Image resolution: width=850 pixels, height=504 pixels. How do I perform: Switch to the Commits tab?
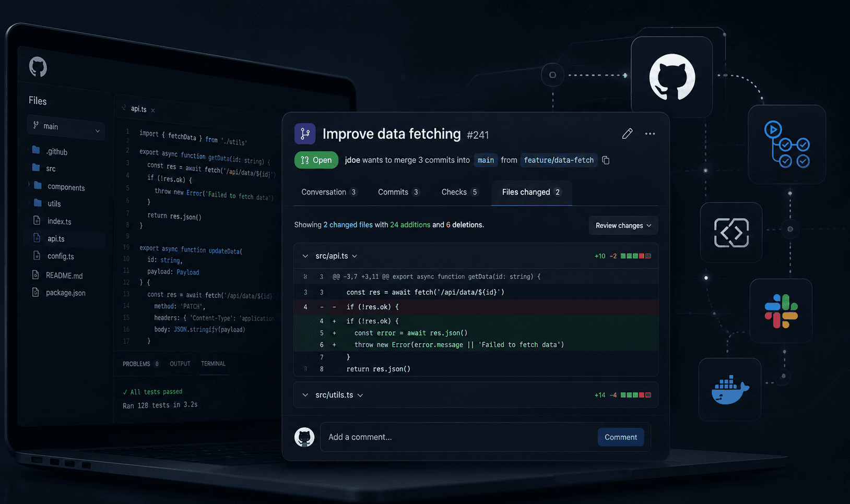point(399,192)
